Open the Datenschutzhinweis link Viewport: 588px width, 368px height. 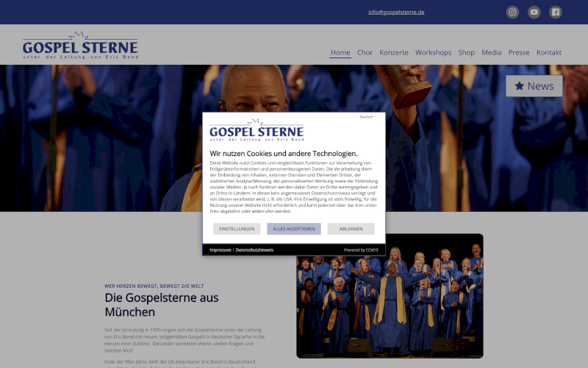tap(254, 250)
